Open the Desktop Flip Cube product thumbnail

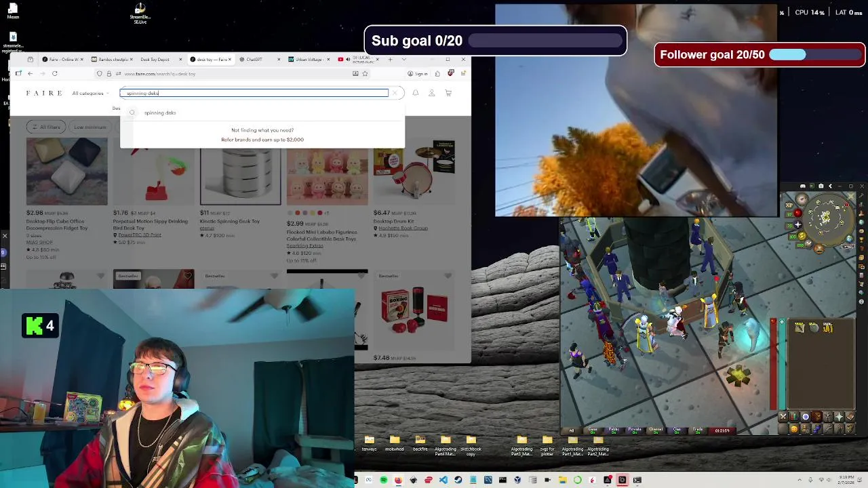(x=67, y=171)
